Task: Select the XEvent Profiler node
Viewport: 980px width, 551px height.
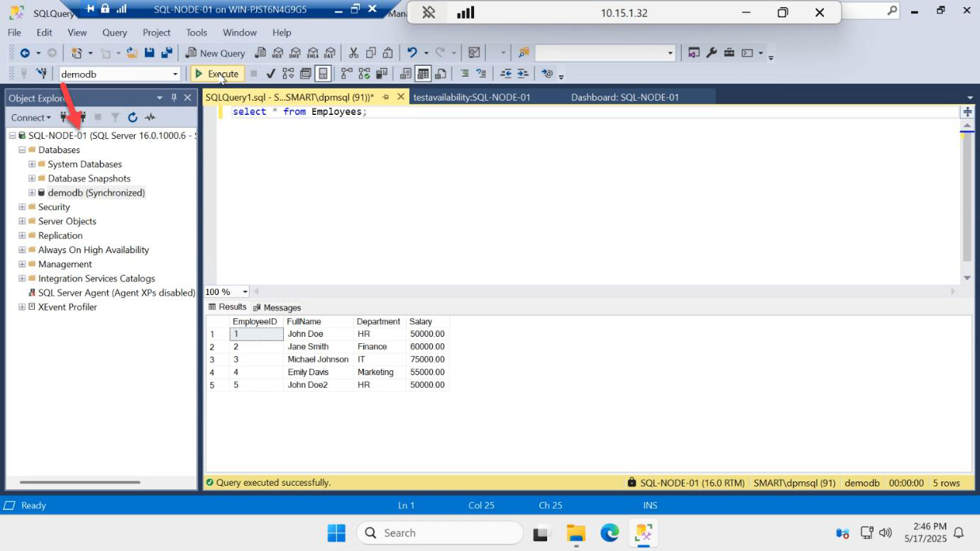Action: point(67,307)
